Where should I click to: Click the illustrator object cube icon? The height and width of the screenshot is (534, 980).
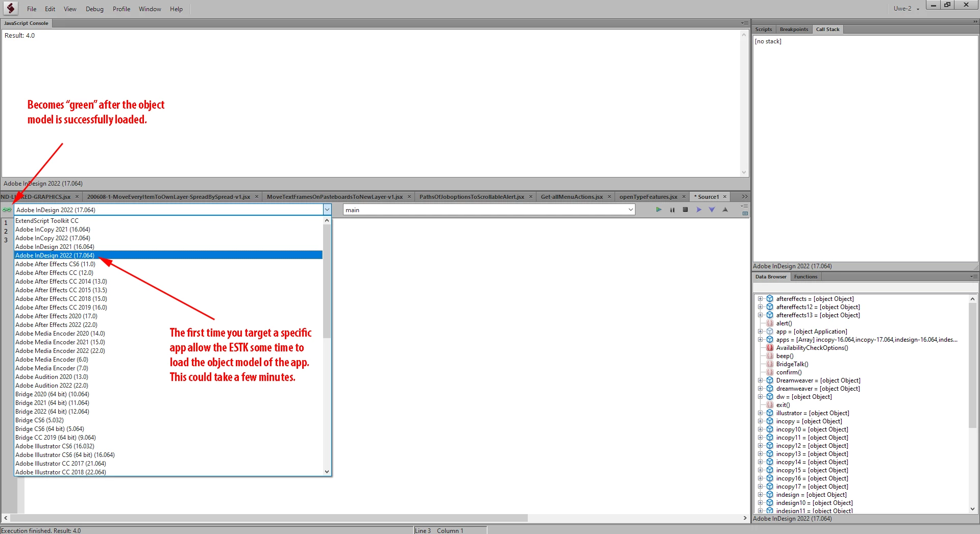click(x=770, y=413)
